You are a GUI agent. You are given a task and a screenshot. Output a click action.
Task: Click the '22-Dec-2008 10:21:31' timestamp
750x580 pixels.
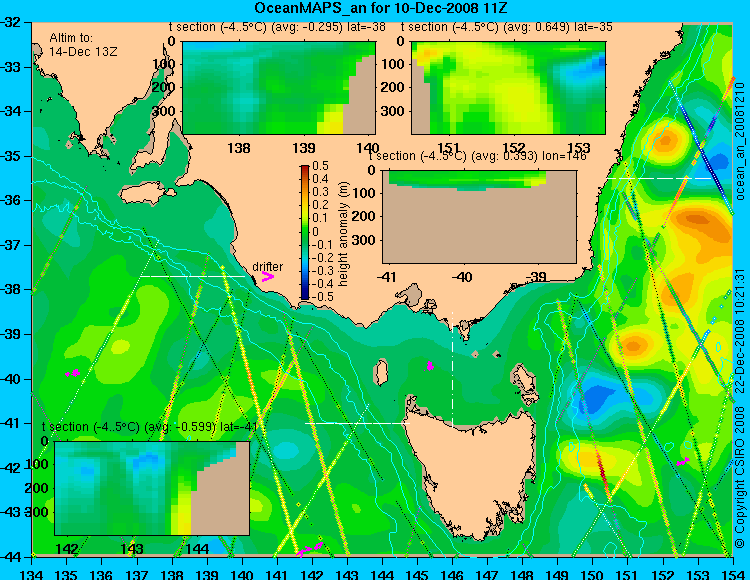[740, 330]
